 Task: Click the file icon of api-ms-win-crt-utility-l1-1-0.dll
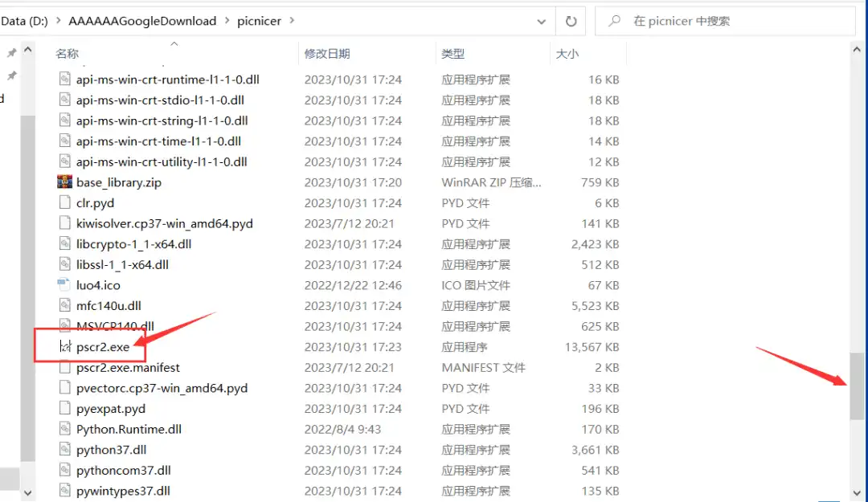(x=65, y=161)
